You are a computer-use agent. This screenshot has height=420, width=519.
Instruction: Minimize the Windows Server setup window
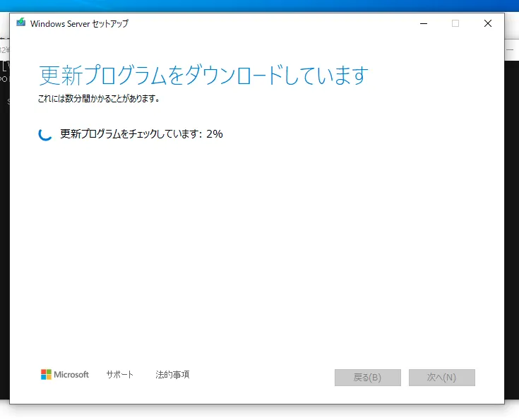coord(424,23)
